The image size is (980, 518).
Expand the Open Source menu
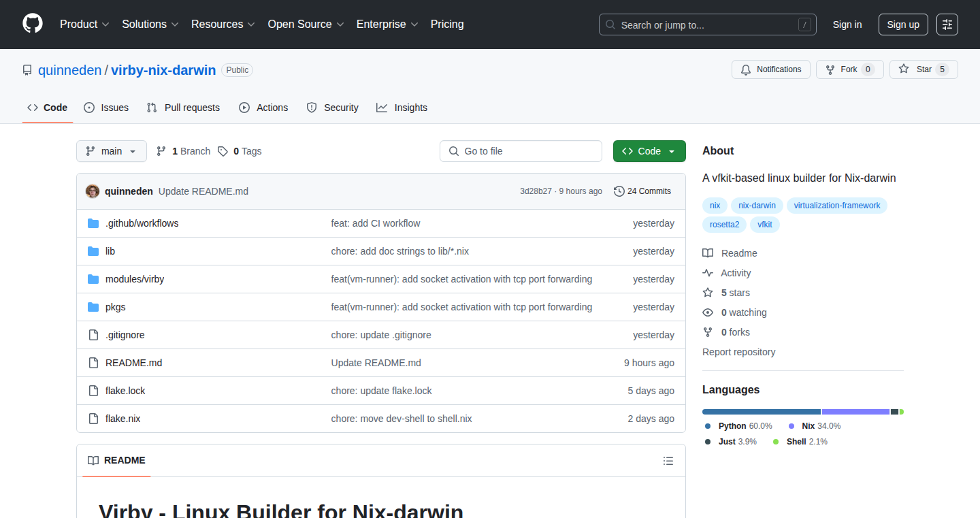(x=306, y=24)
